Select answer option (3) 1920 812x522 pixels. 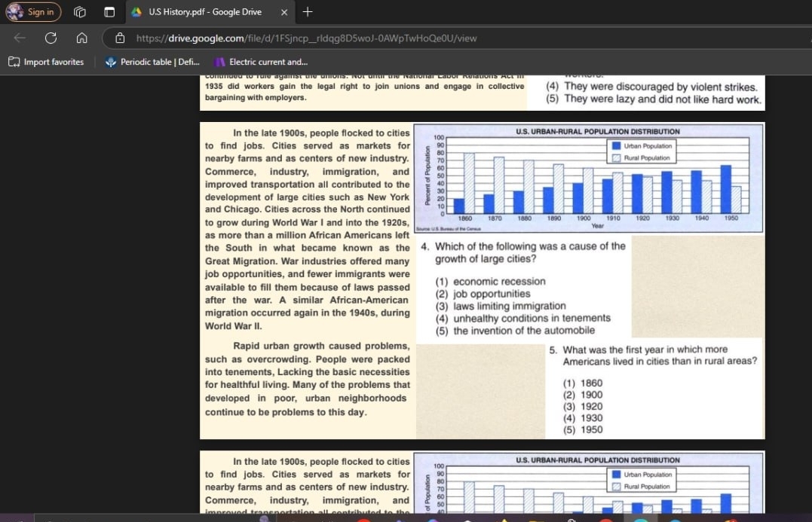(x=584, y=406)
